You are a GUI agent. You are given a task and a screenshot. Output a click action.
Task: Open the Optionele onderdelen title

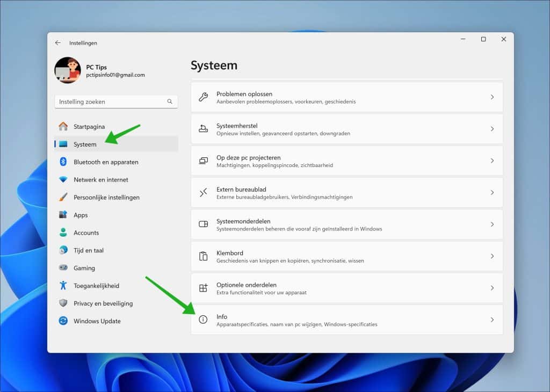(x=246, y=285)
